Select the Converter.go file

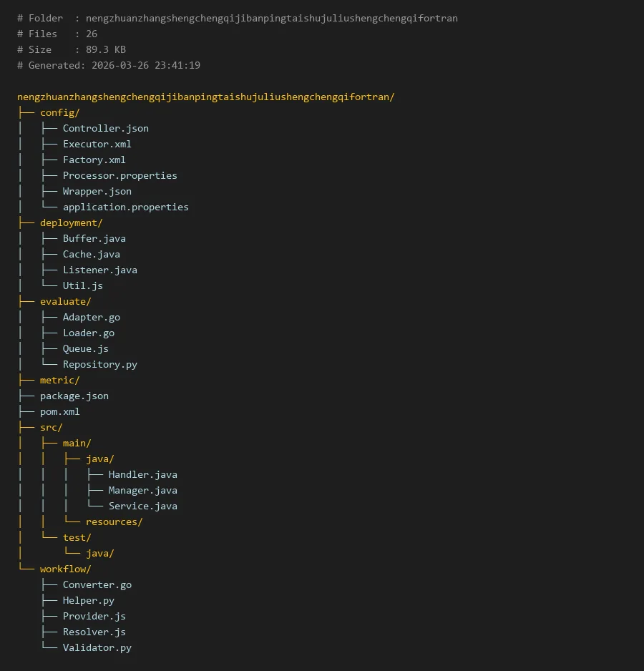tap(97, 584)
